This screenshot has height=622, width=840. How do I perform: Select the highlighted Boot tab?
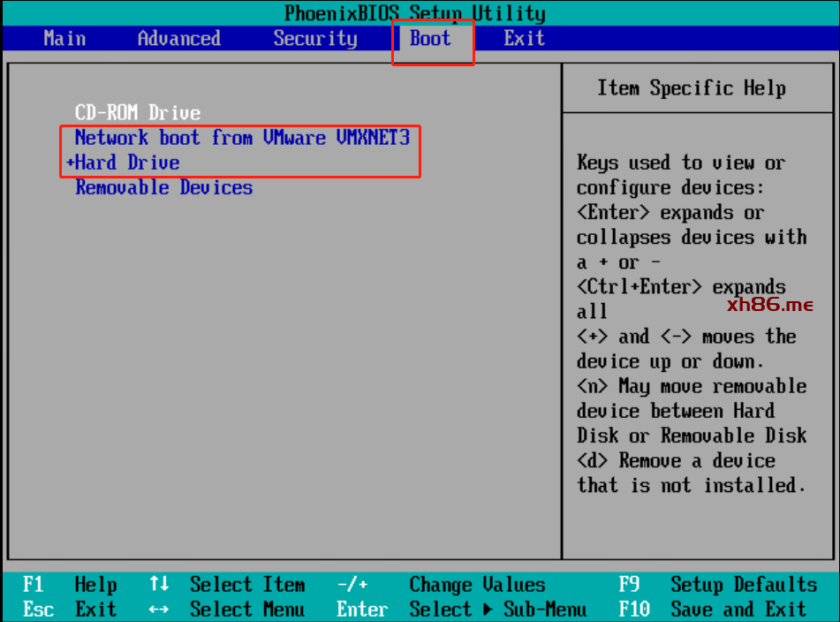coord(430,39)
